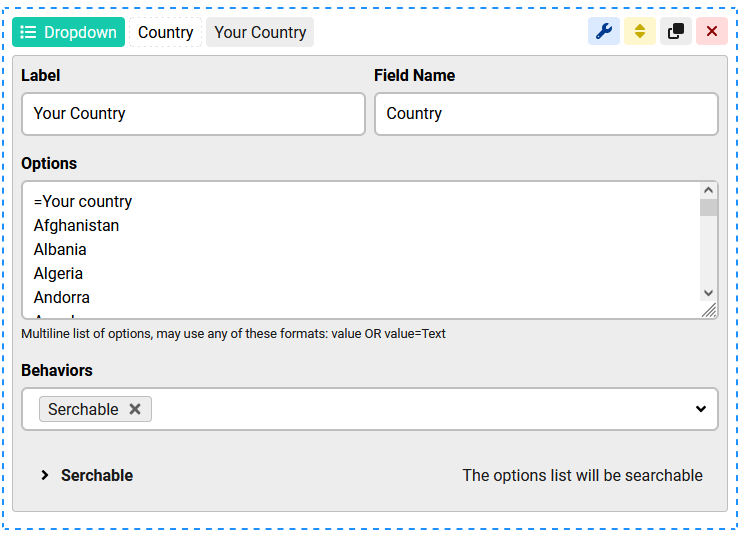Click the Label input field
748x536 pixels.
click(x=193, y=114)
